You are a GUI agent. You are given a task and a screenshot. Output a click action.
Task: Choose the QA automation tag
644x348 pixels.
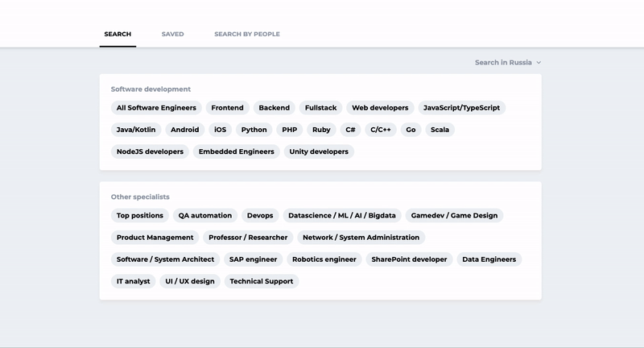[205, 215]
